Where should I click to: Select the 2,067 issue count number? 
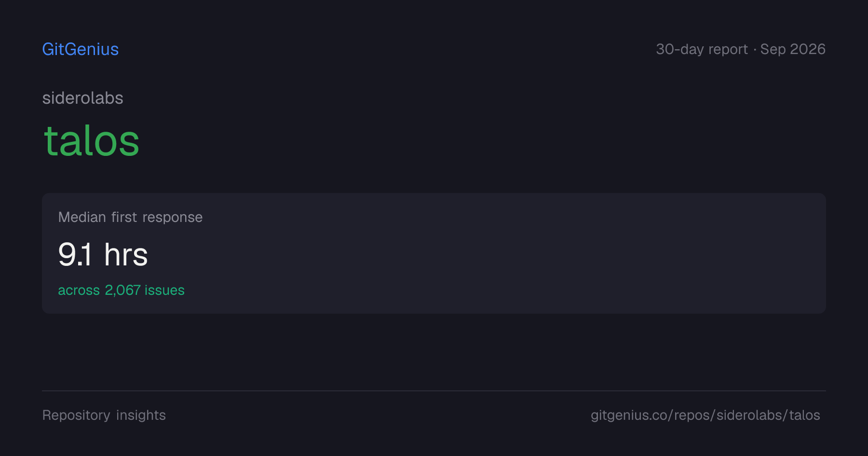coord(122,290)
